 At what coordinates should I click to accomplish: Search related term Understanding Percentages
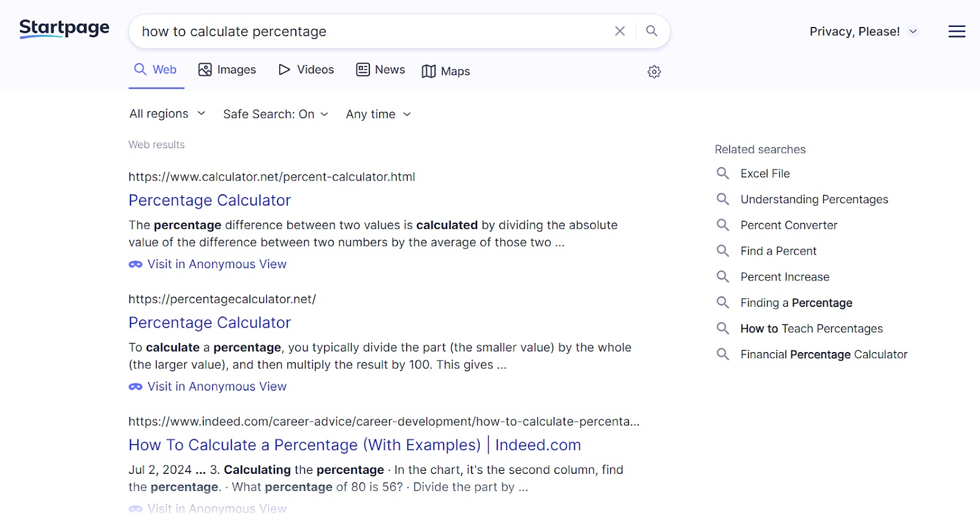pyautogui.click(x=814, y=200)
